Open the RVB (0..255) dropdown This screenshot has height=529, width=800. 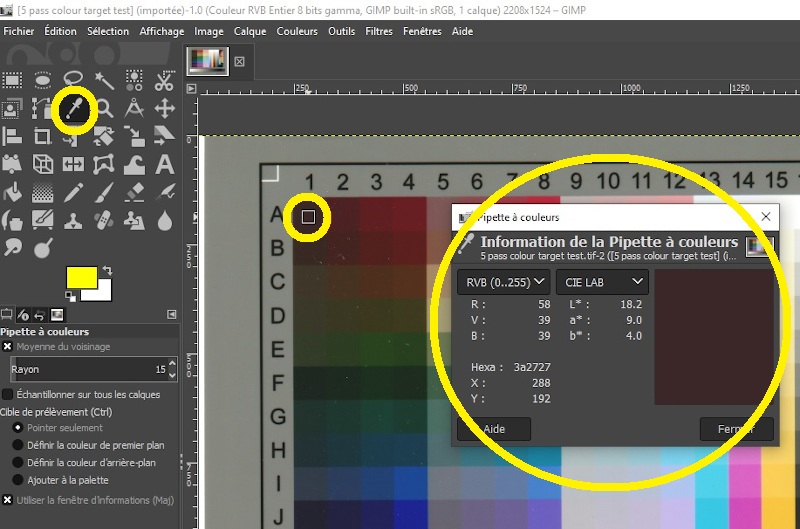coord(503,282)
